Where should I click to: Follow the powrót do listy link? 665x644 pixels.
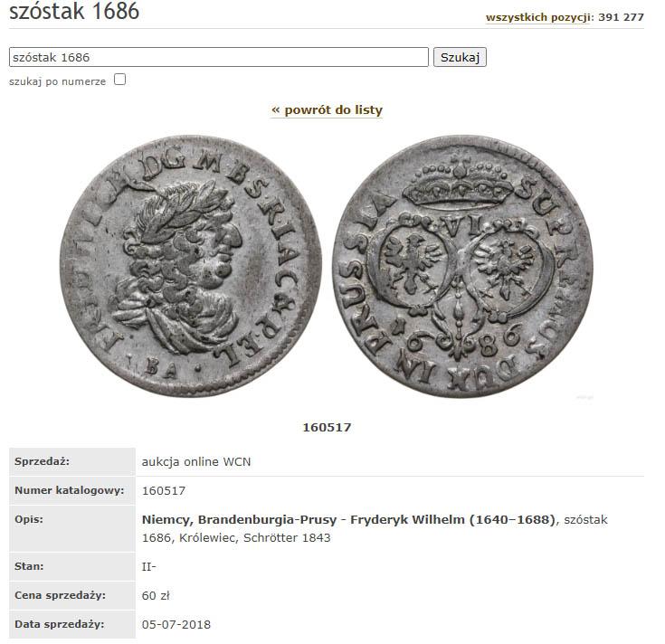327,110
